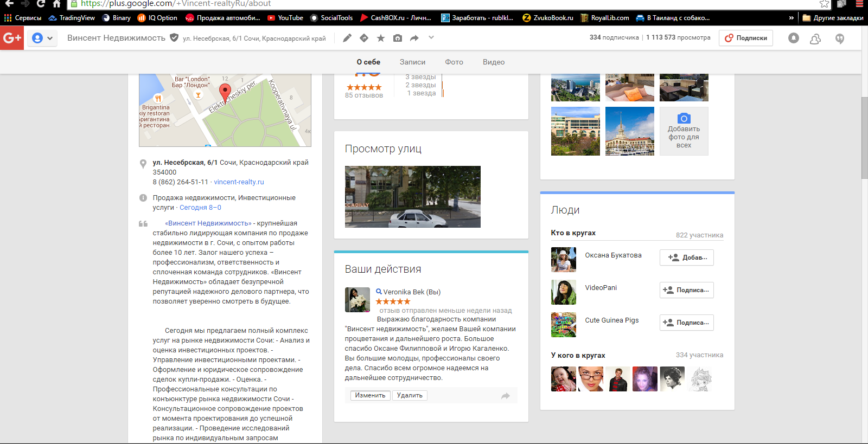This screenshot has width=868, height=444.
Task: Click the Brigantina restaurant map icon
Action: pos(158,98)
